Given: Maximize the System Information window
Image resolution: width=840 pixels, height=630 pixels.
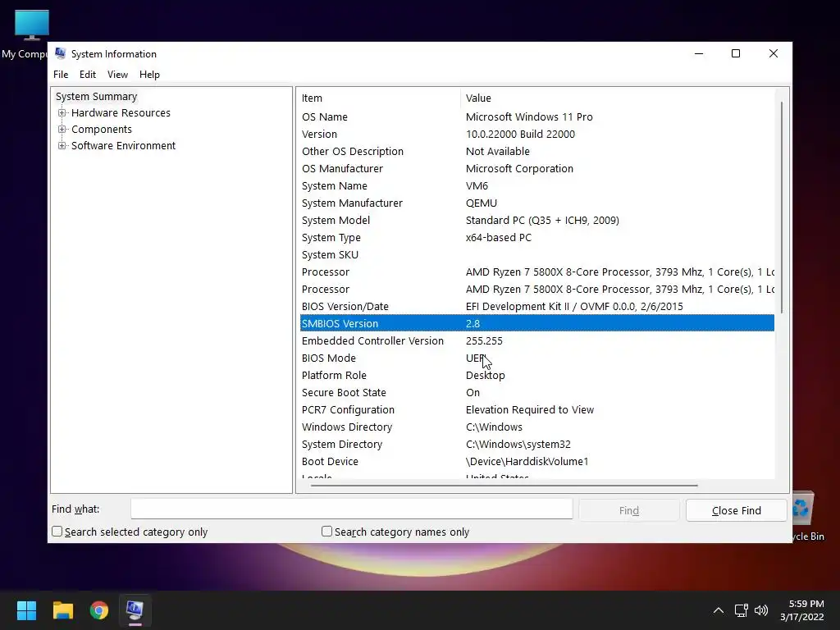Looking at the screenshot, I should coord(736,53).
